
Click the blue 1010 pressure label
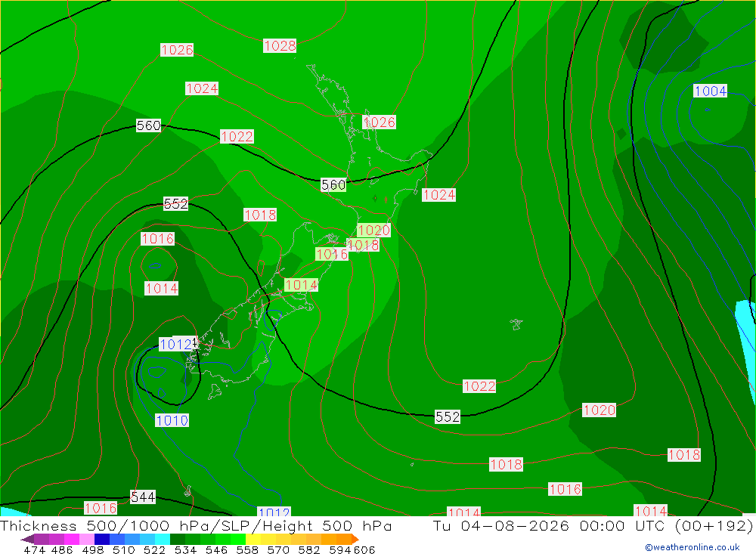tap(172, 420)
